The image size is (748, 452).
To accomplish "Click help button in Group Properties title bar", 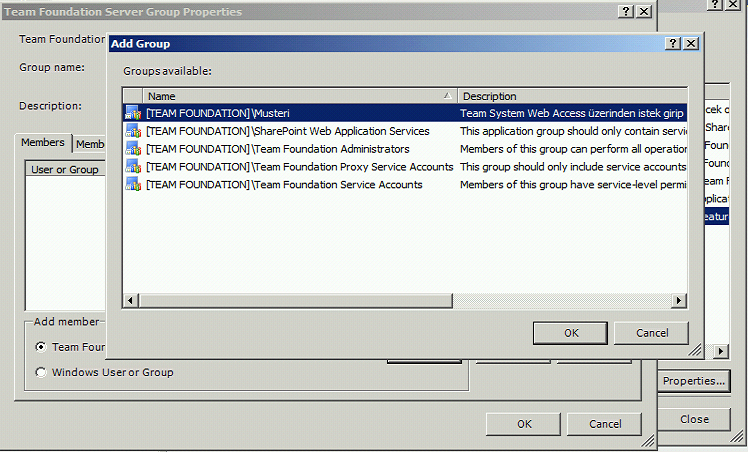I will tap(625, 11).
